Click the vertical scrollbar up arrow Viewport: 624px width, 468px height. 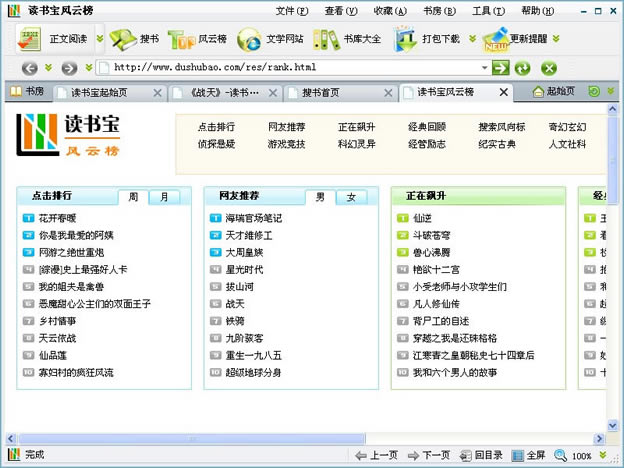[612, 109]
